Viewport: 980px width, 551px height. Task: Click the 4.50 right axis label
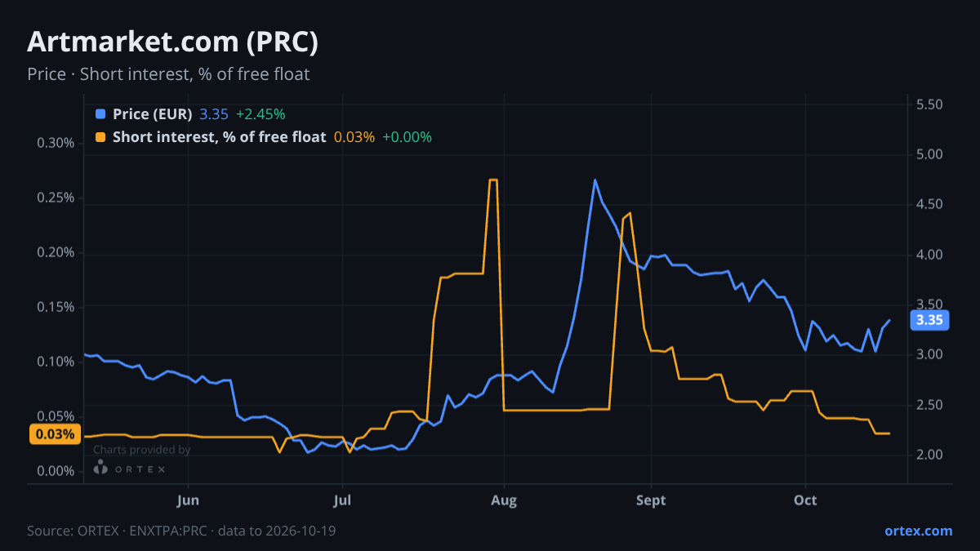[x=929, y=205]
